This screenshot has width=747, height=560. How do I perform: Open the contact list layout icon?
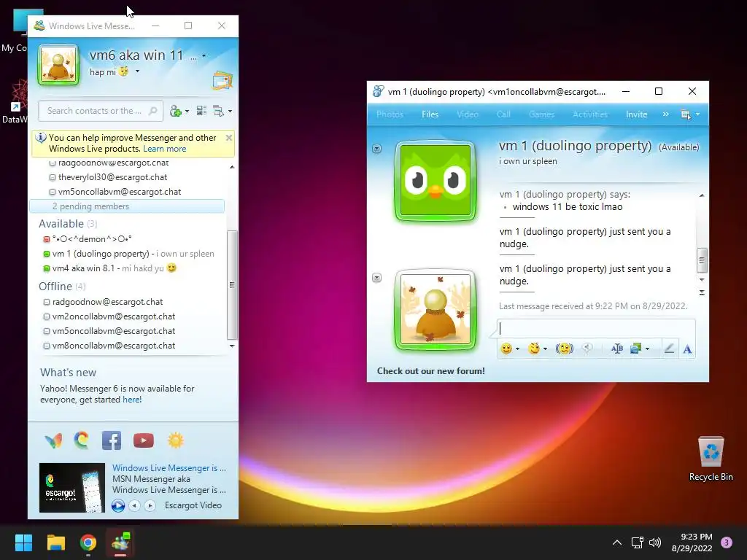pyautogui.click(x=201, y=111)
